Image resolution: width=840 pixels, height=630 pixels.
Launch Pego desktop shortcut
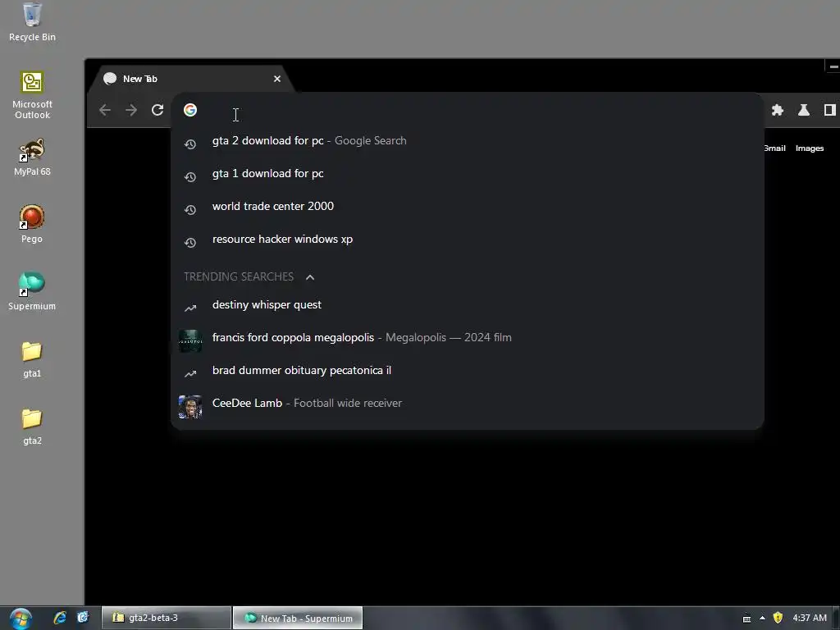32,224
